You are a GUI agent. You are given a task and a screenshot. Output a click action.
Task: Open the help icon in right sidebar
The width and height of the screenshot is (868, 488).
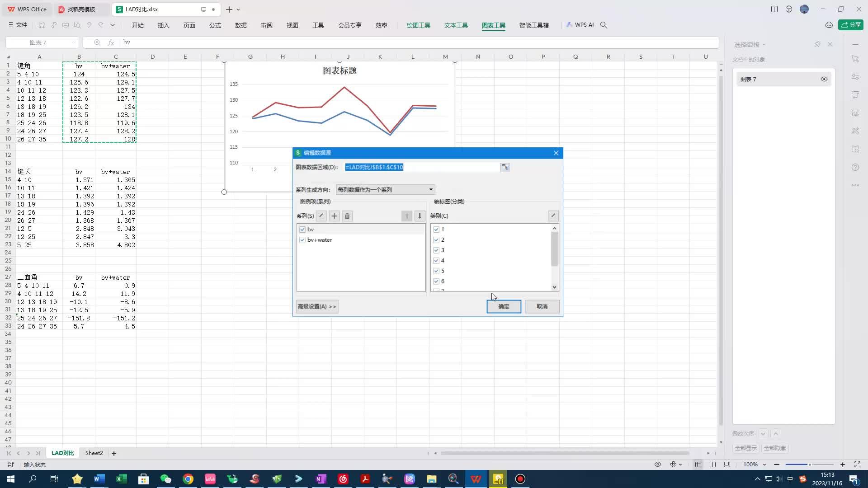pos(855,167)
